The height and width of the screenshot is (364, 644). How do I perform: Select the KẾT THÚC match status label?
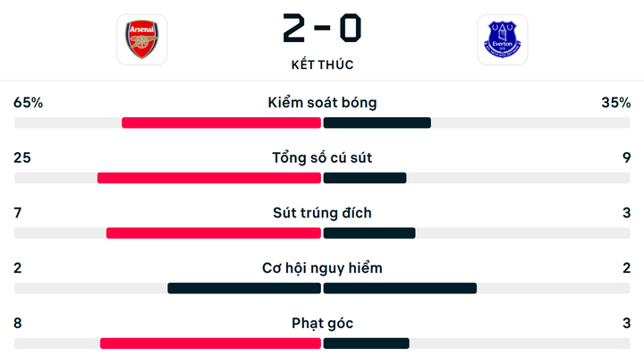click(322, 64)
